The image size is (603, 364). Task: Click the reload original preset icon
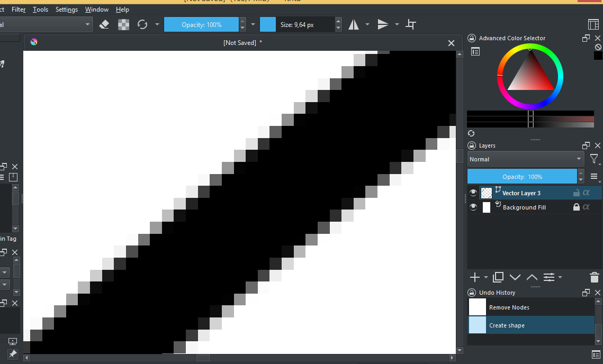(x=142, y=24)
